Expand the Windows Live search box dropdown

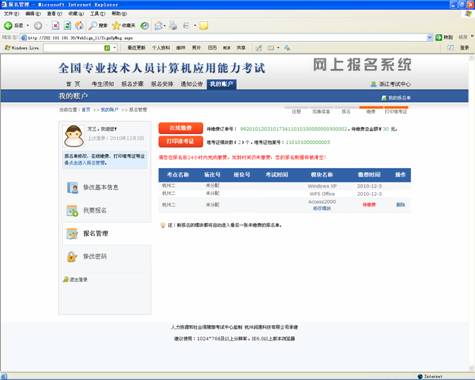tap(114, 48)
